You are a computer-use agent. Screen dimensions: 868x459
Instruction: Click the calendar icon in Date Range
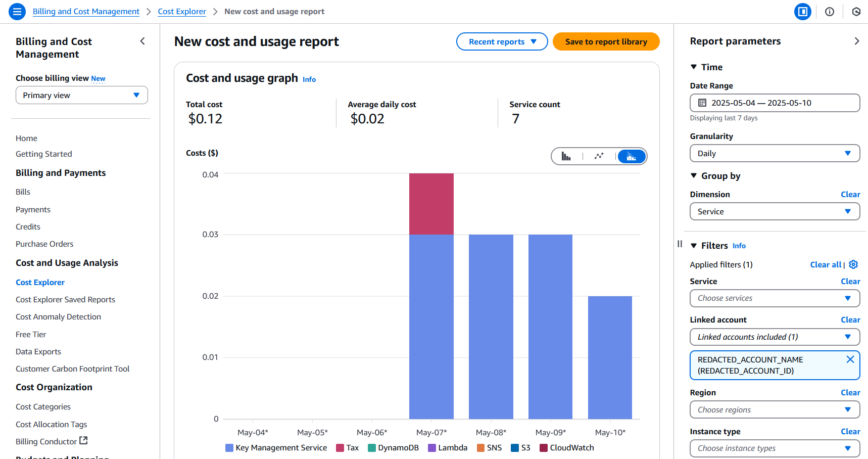coord(702,103)
